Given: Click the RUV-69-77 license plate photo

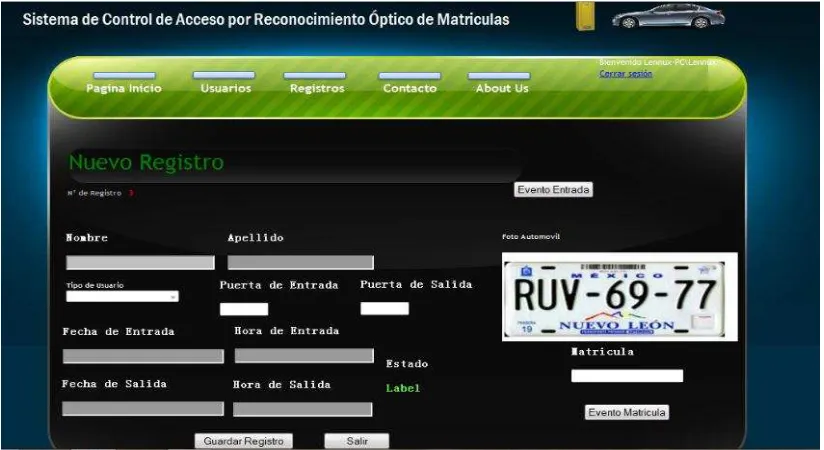Looking at the screenshot, I should (620, 297).
